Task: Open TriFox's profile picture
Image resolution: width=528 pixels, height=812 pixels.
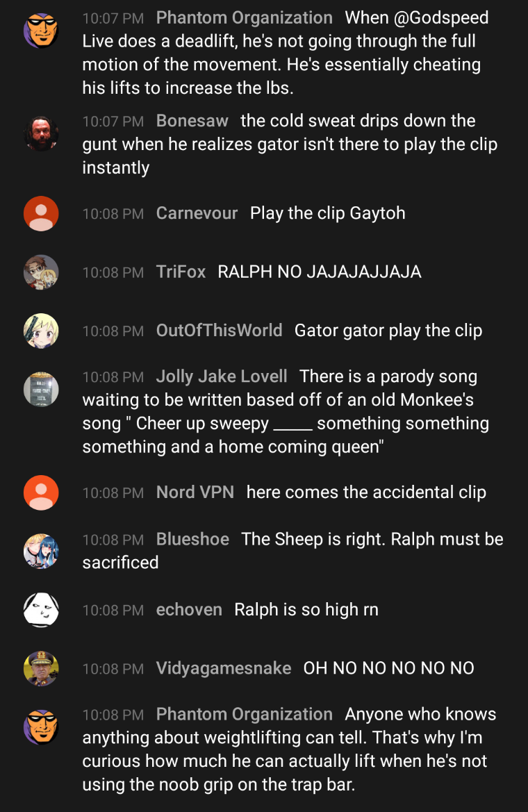Action: tap(41, 272)
